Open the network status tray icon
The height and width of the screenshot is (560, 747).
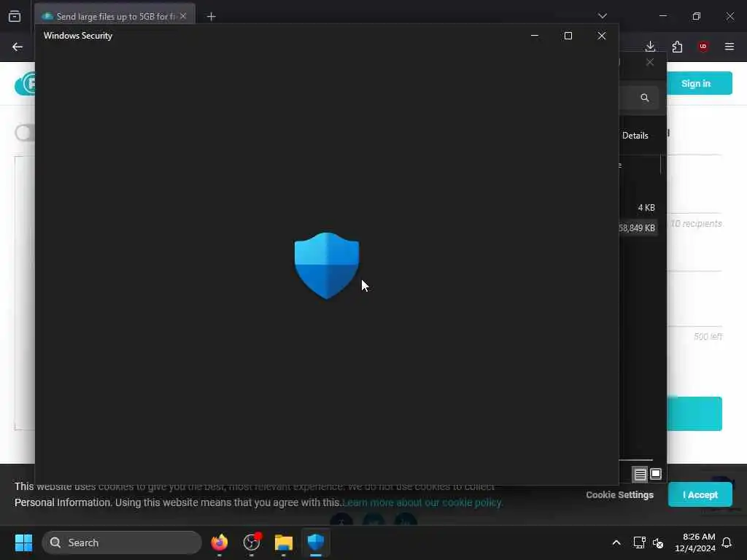pyautogui.click(x=639, y=542)
